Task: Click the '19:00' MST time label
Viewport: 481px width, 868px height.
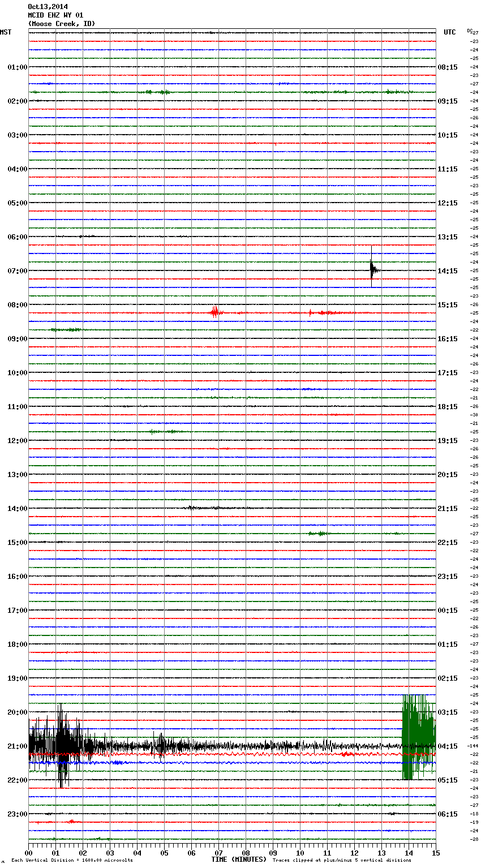Action: point(18,678)
